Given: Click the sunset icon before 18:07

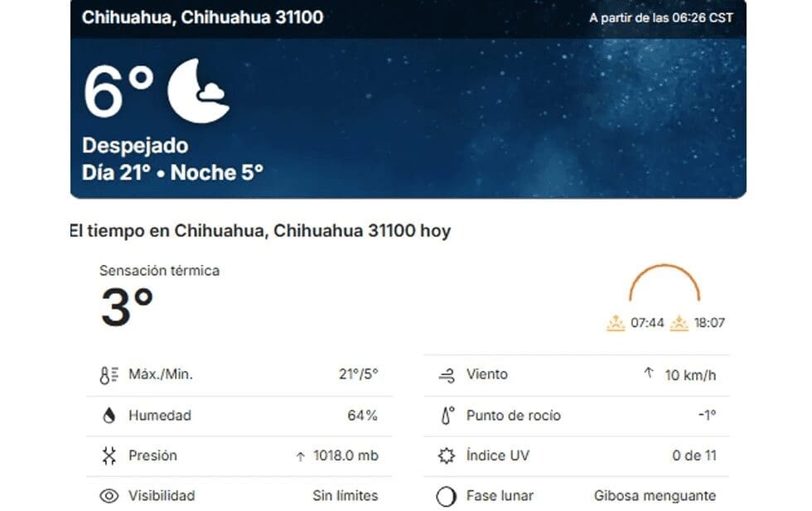Looking at the screenshot, I should pyautogui.click(x=681, y=323).
